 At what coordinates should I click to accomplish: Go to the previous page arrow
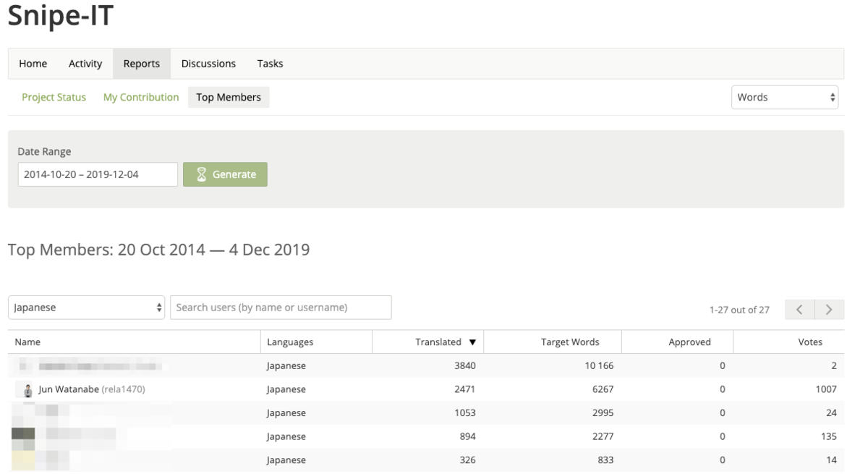tap(799, 310)
